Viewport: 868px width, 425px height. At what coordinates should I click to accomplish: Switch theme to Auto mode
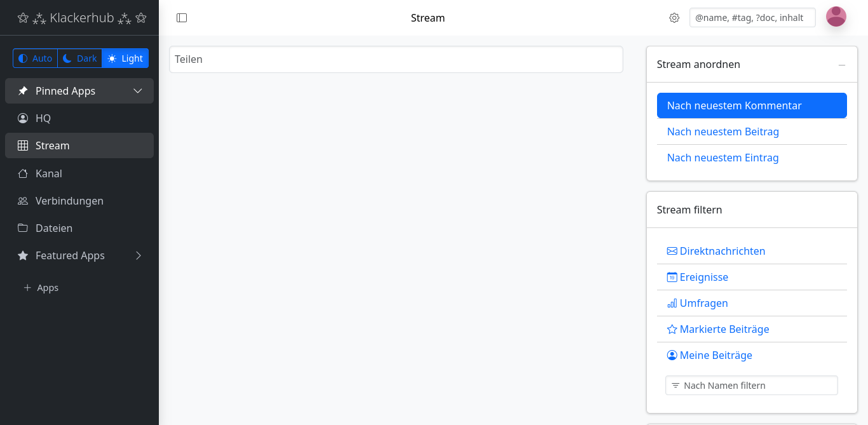pyautogui.click(x=36, y=58)
